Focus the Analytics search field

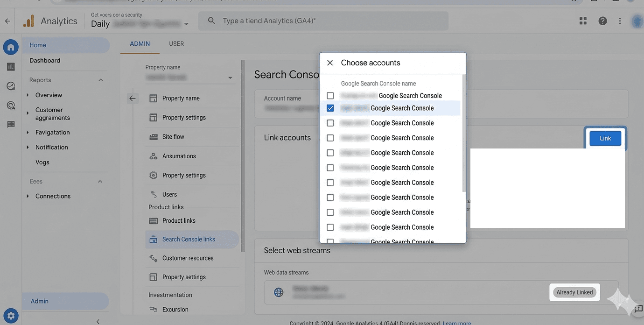(x=323, y=21)
